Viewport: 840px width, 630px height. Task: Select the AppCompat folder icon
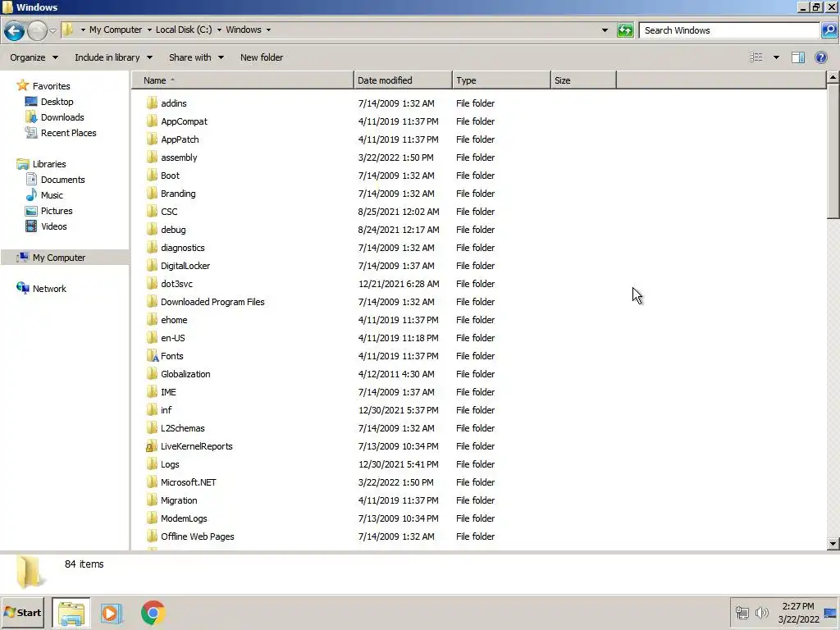[152, 121]
